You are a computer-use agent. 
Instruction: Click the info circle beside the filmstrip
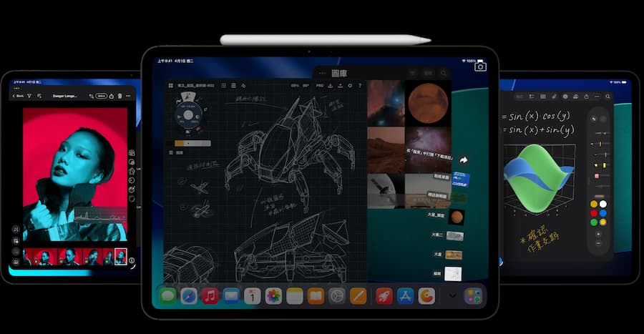coord(132,260)
